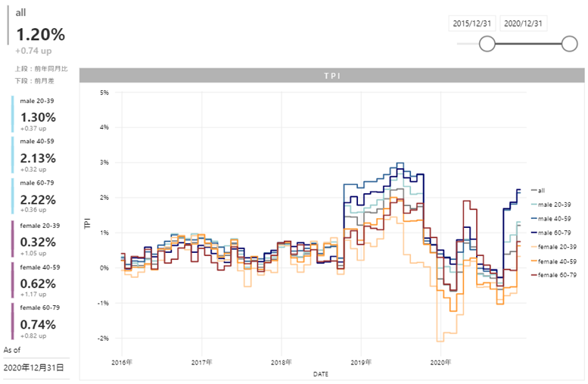The width and height of the screenshot is (588, 384).
Task: Click the start date field 2015/12/31
Action: pos(471,23)
